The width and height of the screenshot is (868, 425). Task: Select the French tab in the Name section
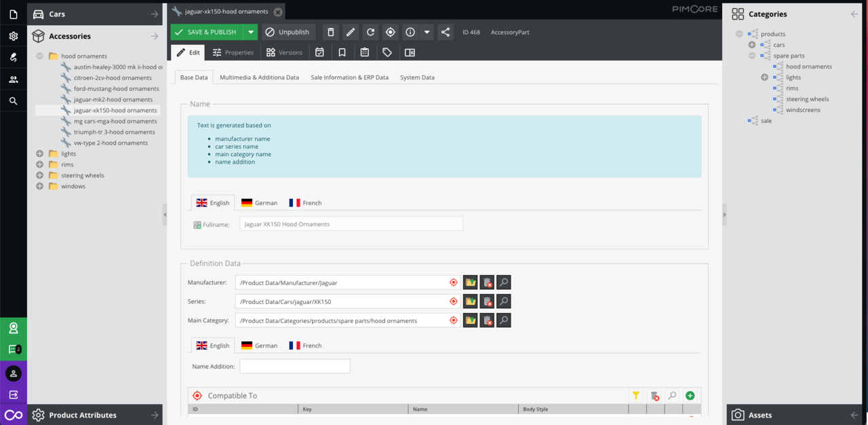[305, 203]
